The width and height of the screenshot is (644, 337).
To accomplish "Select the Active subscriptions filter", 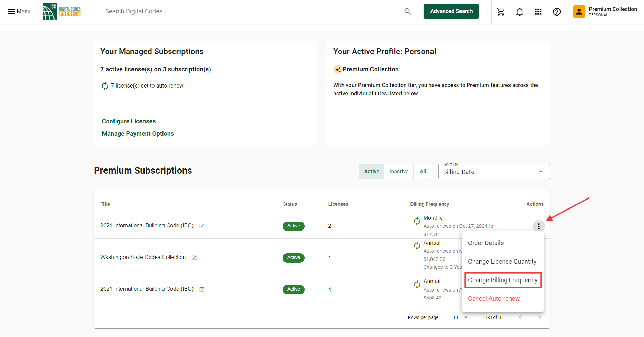I will 371,171.
